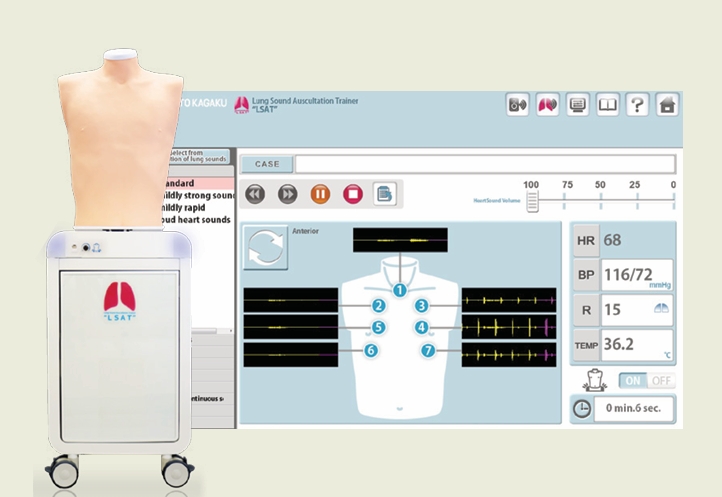Image resolution: width=722 pixels, height=497 pixels.
Task: Click the waveform thumbnail for point 7
Action: pos(509,355)
